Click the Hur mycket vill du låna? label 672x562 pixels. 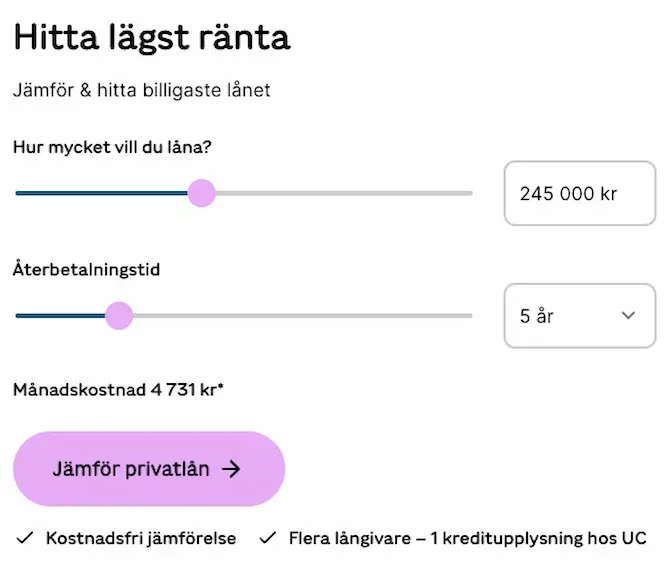(x=113, y=147)
